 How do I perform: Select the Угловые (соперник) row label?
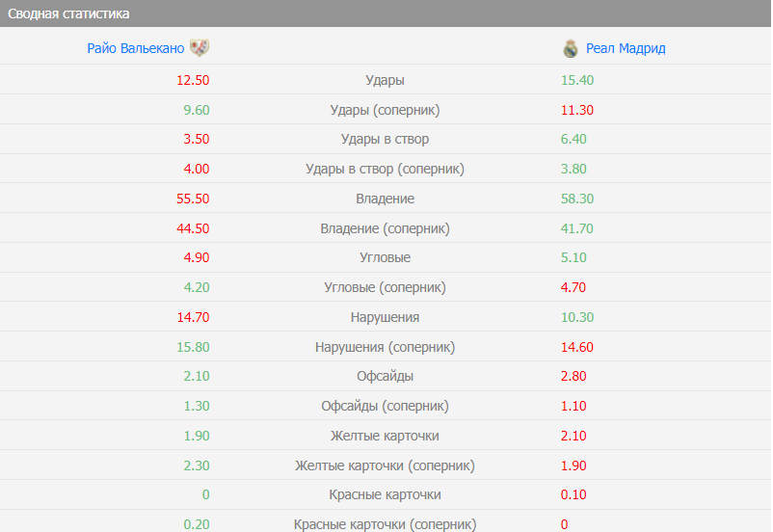tap(385, 287)
